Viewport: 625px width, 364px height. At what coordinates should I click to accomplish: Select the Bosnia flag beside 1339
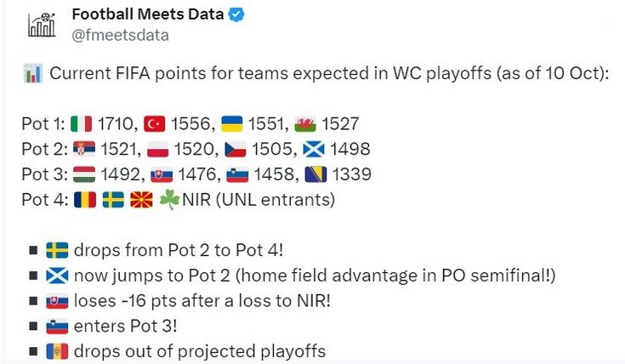[314, 175]
